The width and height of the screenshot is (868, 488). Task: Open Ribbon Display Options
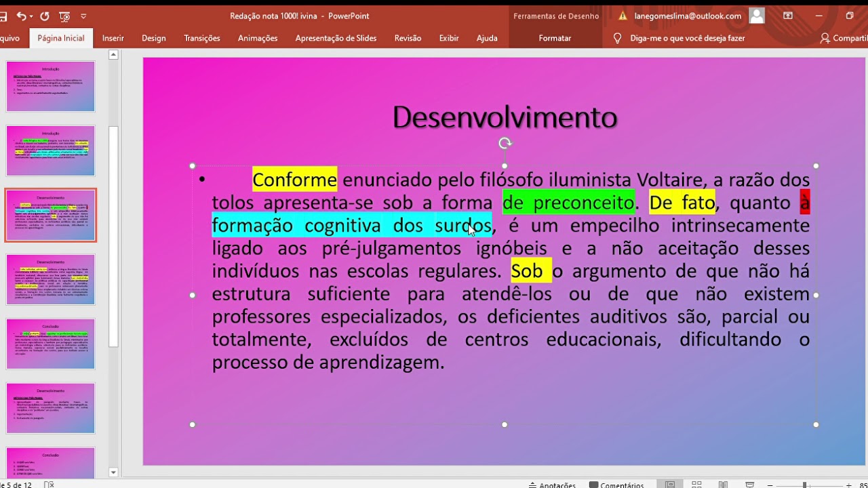pos(788,16)
